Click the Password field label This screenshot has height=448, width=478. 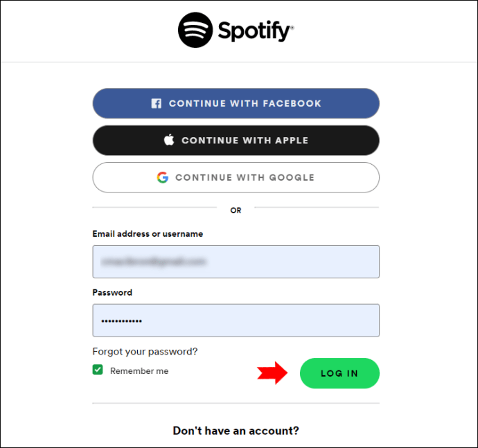click(112, 293)
